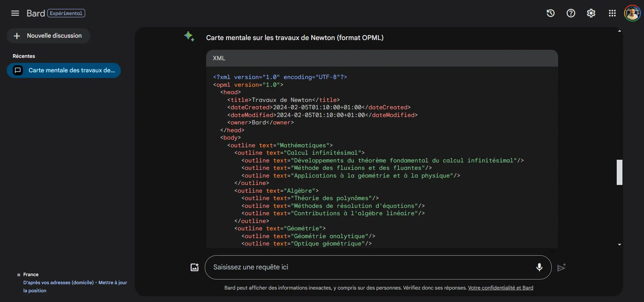644x302 pixels.
Task: Click the user account avatar
Action: [x=632, y=13]
